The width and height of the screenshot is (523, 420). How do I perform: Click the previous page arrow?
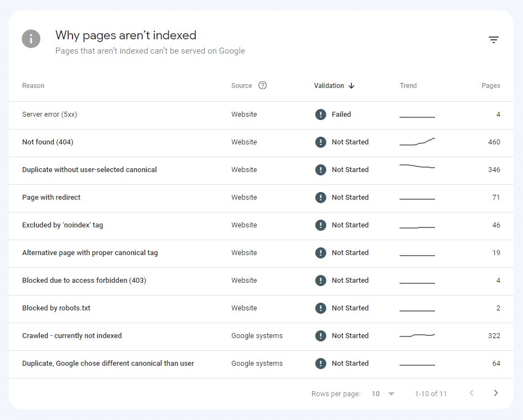coord(472,393)
